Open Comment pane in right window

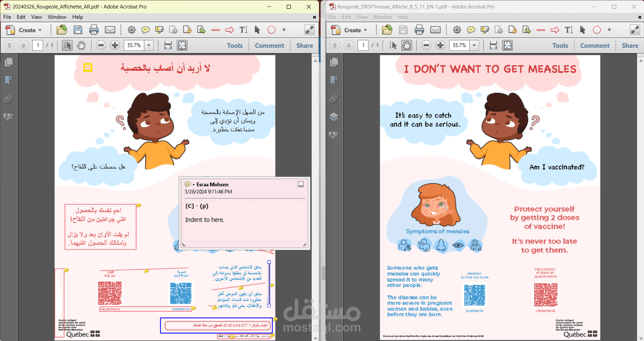(x=595, y=45)
